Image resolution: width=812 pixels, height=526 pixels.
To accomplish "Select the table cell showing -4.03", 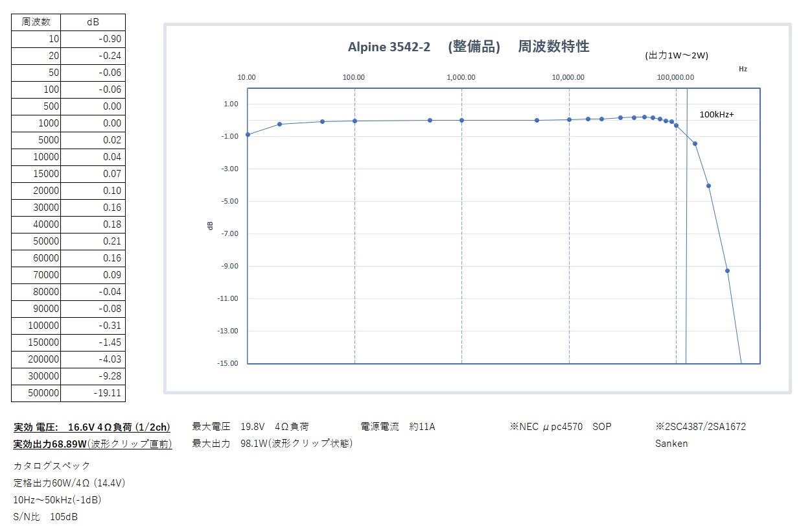I will coord(93,359).
